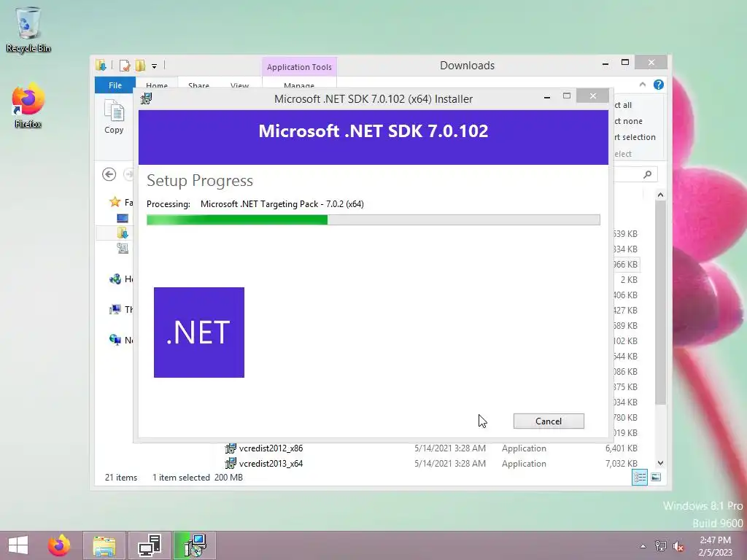Switch to View ribbon tab in Downloads
The height and width of the screenshot is (560, 747).
click(x=239, y=85)
